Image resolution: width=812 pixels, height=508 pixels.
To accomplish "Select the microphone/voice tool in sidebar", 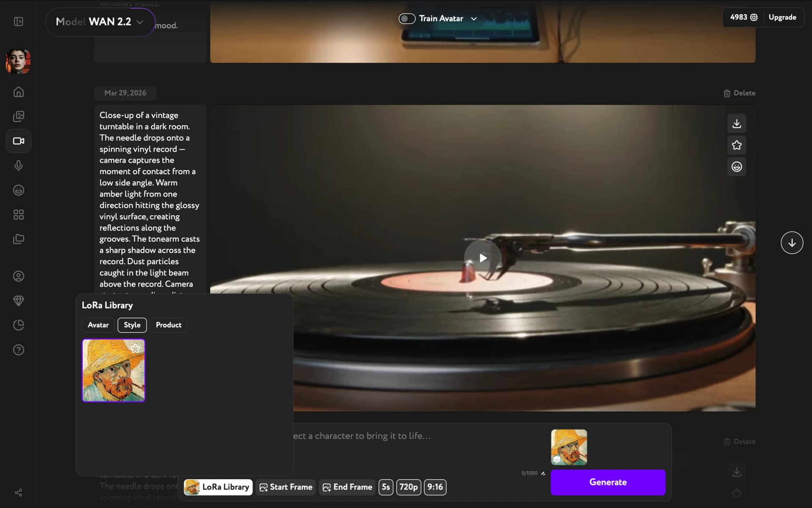I will pyautogui.click(x=18, y=166).
